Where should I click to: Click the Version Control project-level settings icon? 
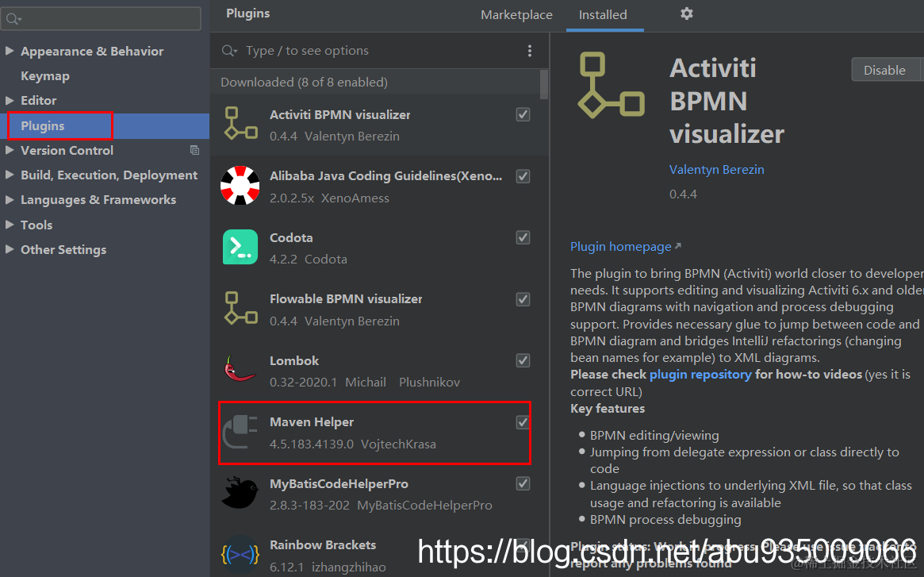(194, 151)
